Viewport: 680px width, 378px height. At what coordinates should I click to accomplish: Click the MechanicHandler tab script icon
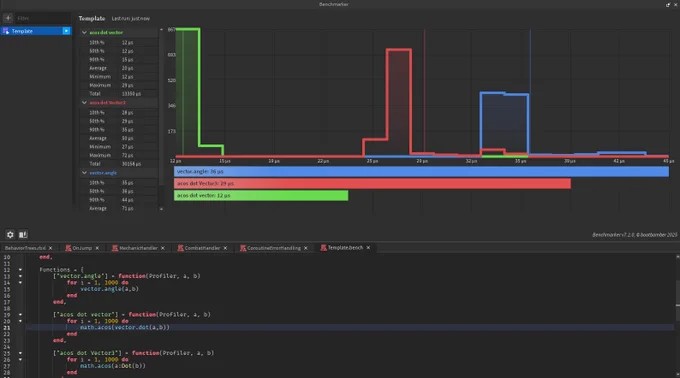[x=114, y=248]
